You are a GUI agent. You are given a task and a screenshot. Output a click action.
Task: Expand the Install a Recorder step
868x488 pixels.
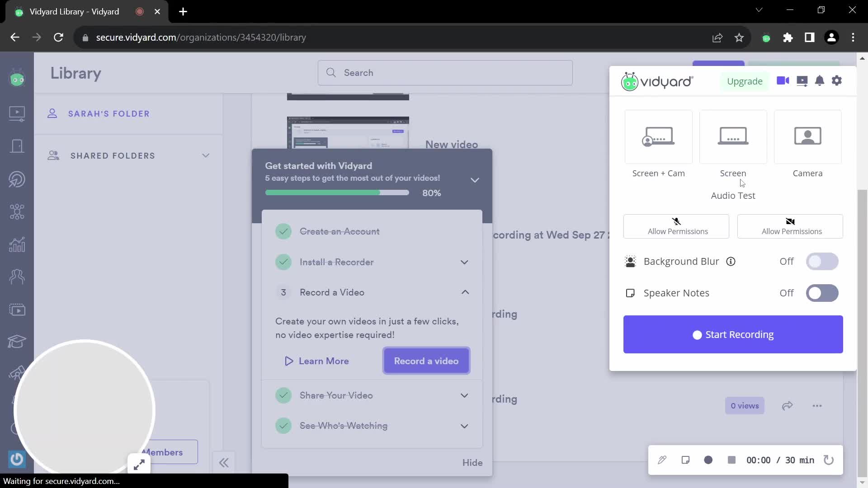[x=464, y=262]
